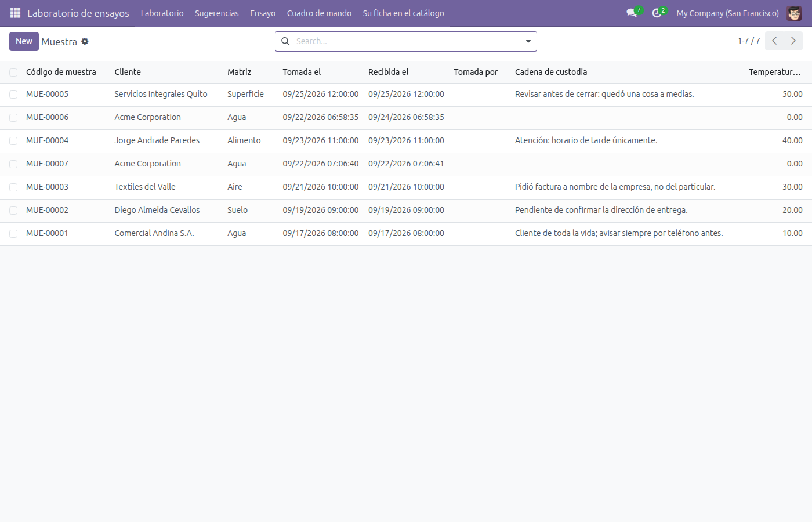The height and width of the screenshot is (522, 812).
Task: Sort by the Cliente column header
Action: pyautogui.click(x=128, y=72)
